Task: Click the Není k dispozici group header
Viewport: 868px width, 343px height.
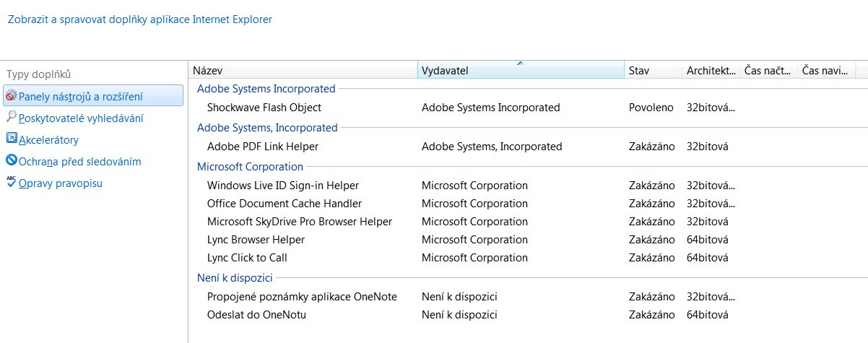Action: [235, 278]
